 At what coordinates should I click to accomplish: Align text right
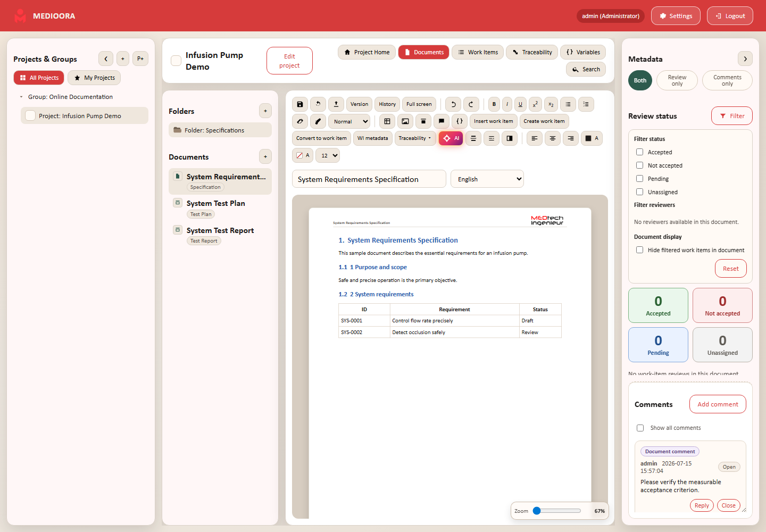click(x=571, y=138)
